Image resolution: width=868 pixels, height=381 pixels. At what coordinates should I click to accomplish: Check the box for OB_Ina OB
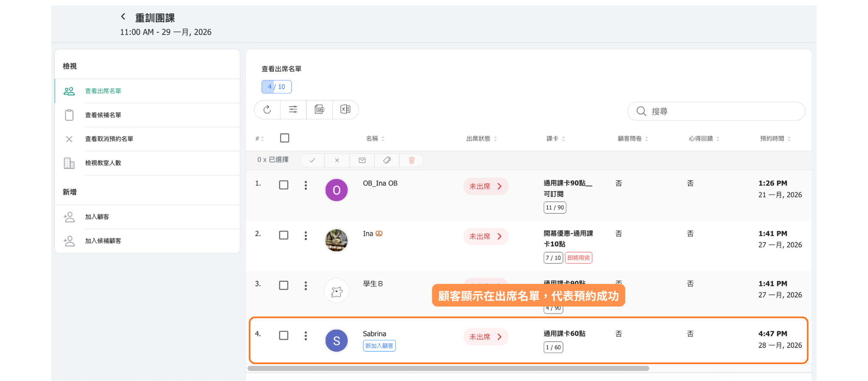click(x=284, y=185)
